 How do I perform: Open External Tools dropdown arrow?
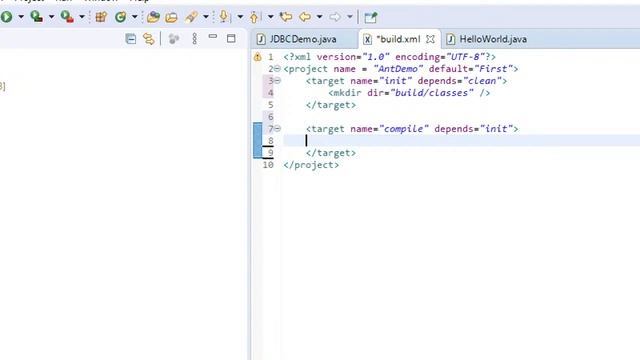point(82,17)
